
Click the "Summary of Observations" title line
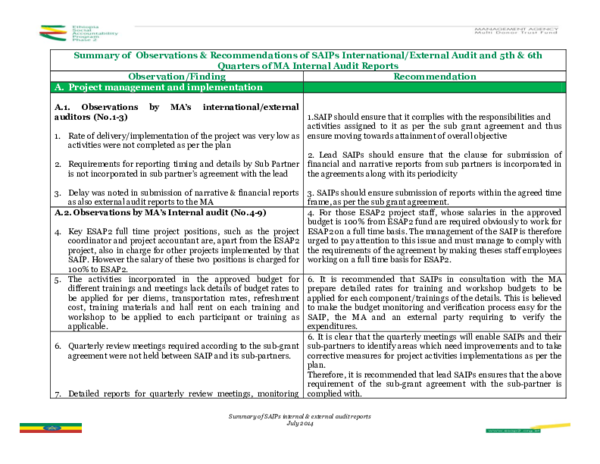(x=307, y=57)
